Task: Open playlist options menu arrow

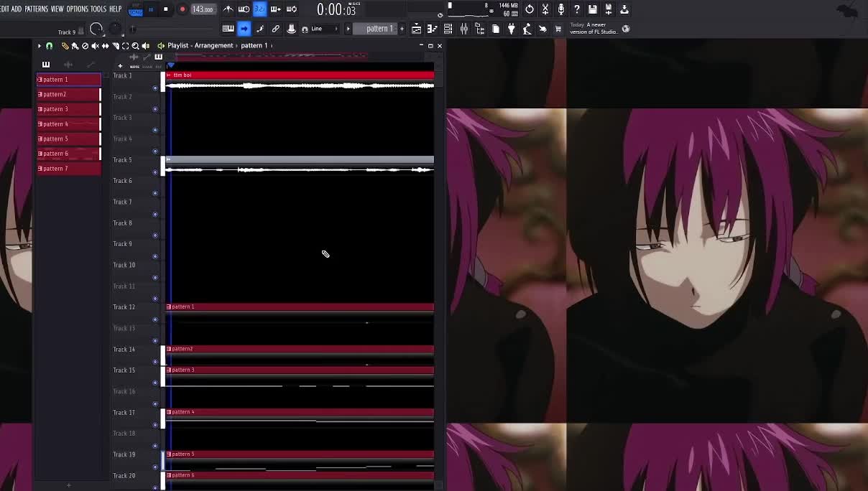Action: click(x=40, y=46)
